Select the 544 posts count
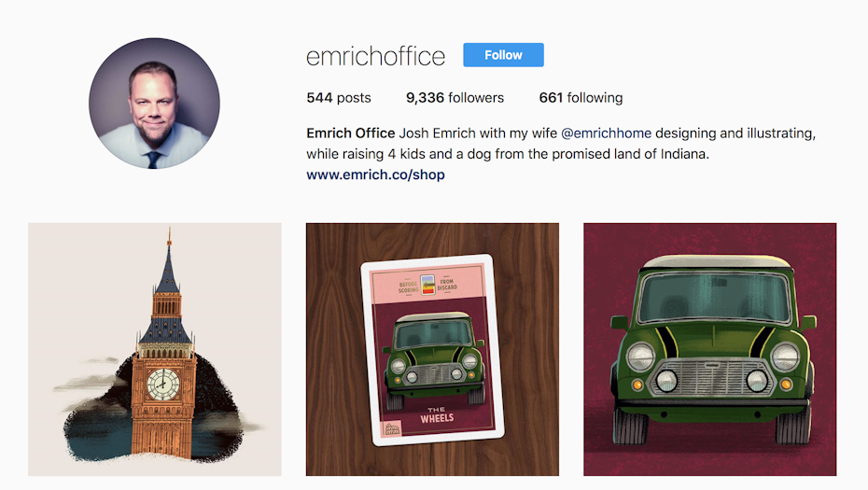The width and height of the screenshot is (868, 490). pyautogui.click(x=339, y=98)
